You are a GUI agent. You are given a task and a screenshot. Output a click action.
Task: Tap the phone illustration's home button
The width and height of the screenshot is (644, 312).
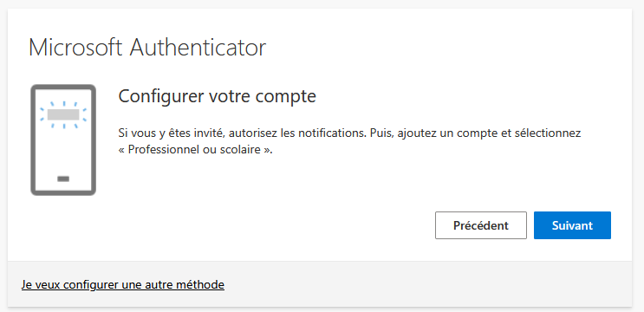click(x=63, y=179)
